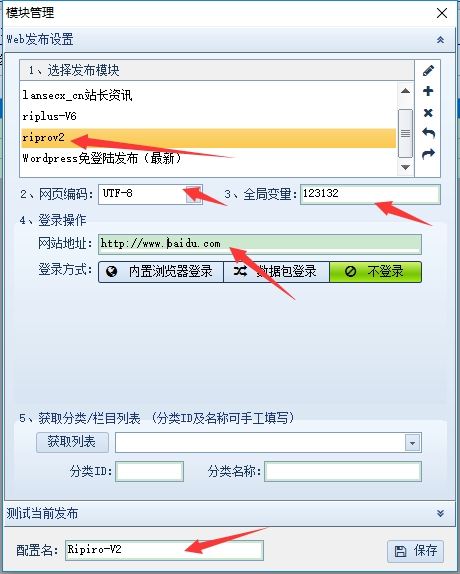Click the import (left-curved arrow) icon
Viewport: 460px width, 574px height.
point(428,133)
